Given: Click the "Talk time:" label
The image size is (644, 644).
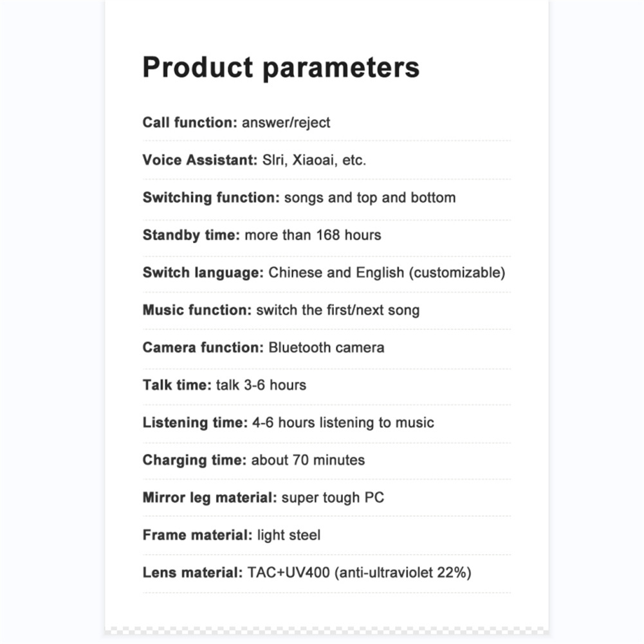Looking at the screenshot, I should tap(177, 385).
